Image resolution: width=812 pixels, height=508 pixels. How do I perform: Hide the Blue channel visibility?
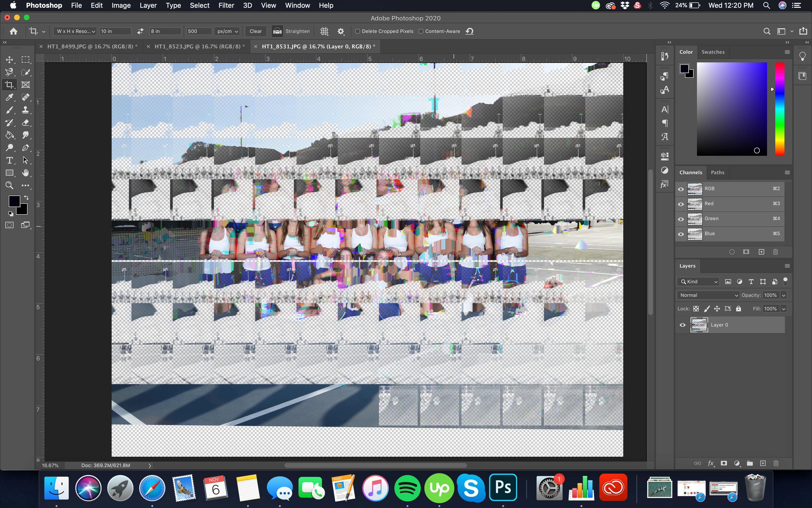coord(681,234)
